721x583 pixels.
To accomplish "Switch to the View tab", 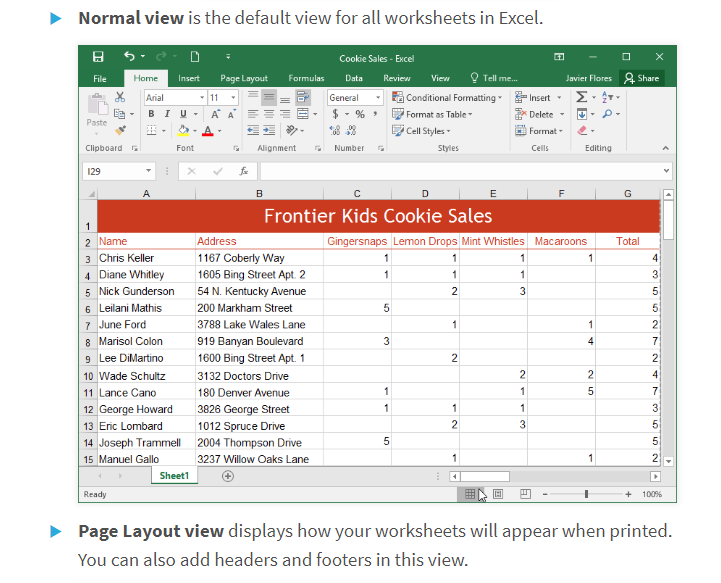I will click(440, 78).
